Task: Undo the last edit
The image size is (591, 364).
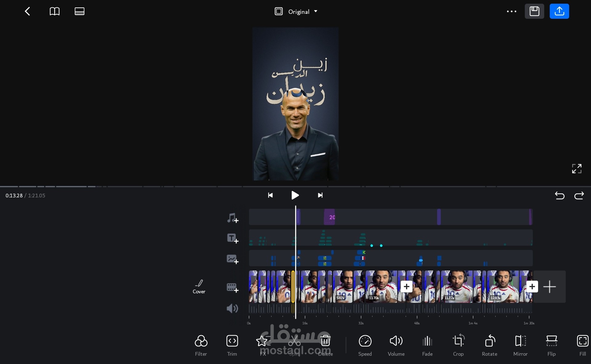Action: pos(560,196)
